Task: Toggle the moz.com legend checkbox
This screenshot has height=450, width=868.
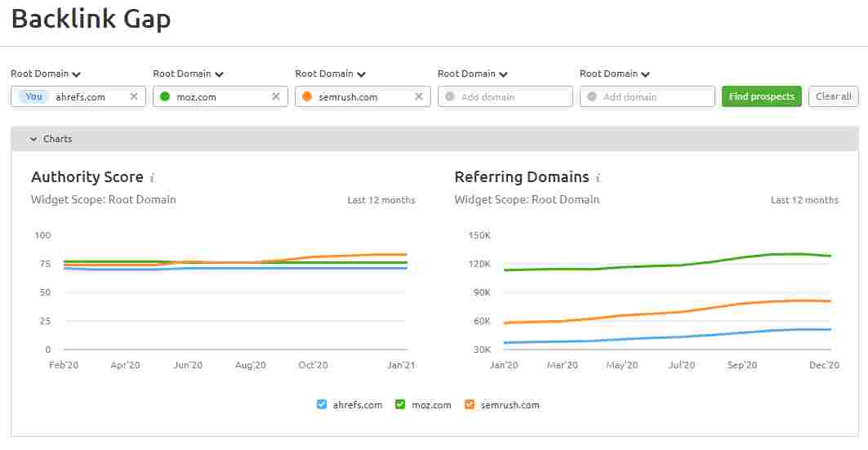Action: click(x=400, y=404)
